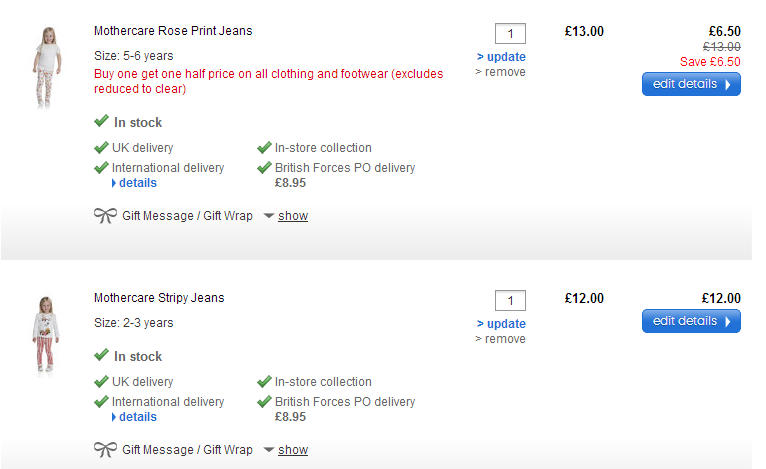Remove Stripy Jeans from the basket
The width and height of the screenshot is (766, 469).
tap(500, 339)
